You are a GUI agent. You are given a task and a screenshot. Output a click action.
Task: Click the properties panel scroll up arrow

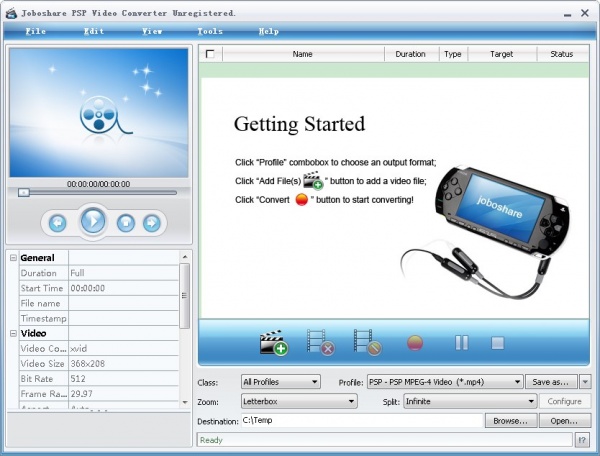185,257
